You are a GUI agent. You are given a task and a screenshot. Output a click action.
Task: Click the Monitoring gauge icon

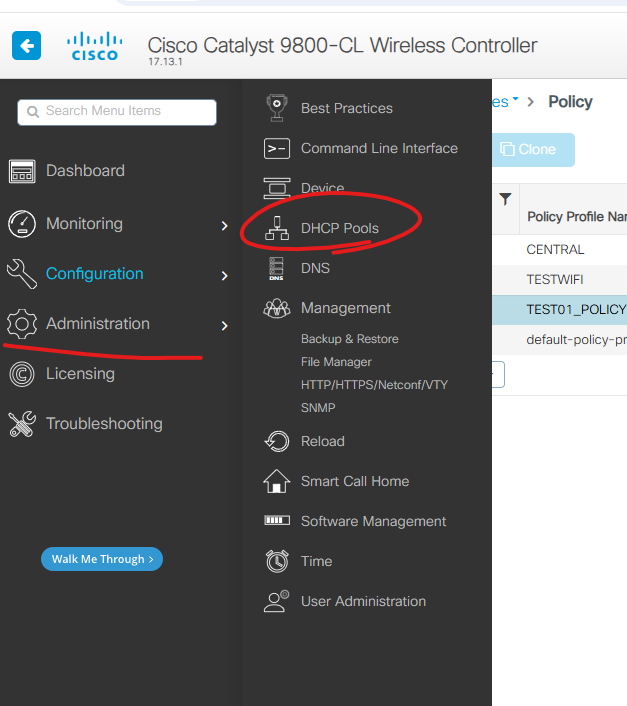(x=22, y=224)
